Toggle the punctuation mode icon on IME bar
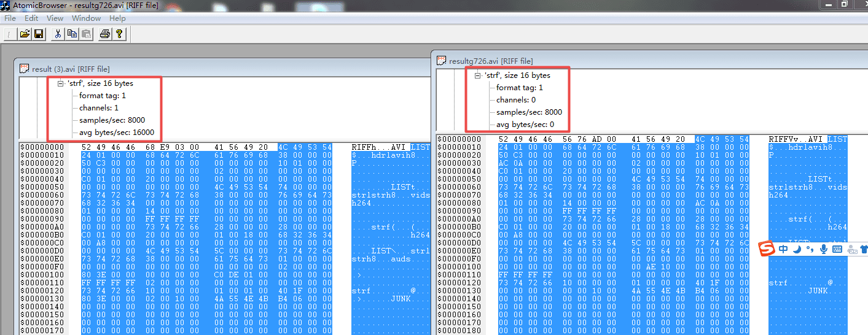This screenshot has width=868, height=335. pos(810,249)
